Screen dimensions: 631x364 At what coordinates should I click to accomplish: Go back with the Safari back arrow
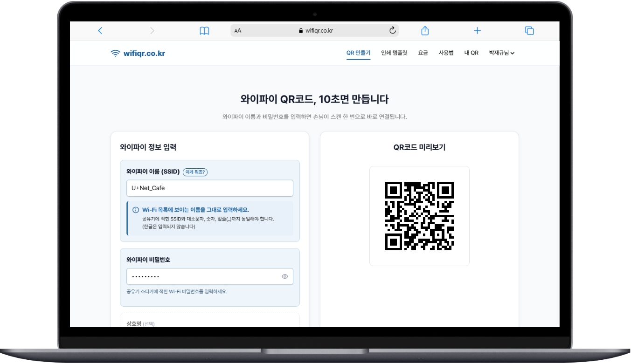click(100, 31)
